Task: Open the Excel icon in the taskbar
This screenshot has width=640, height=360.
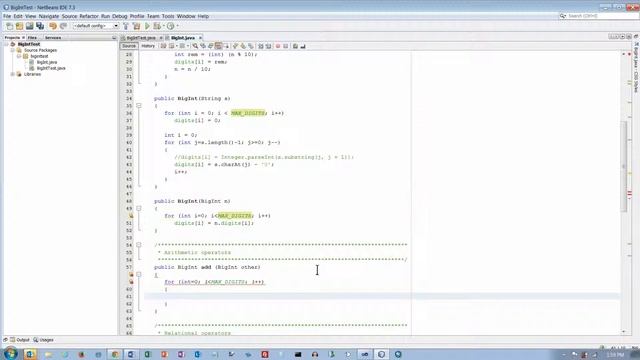Action: 148,354
